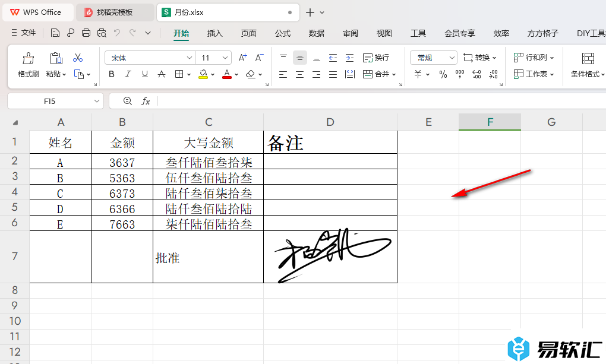The height and width of the screenshot is (364, 606).
Task: Open Print Preview icon
Action: 102,33
